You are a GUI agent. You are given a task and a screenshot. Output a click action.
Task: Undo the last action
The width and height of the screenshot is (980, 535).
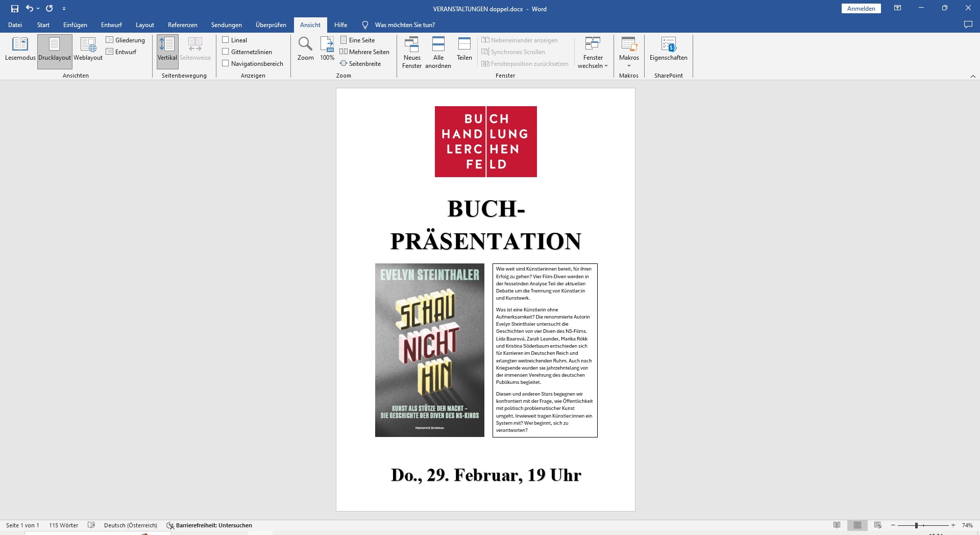pyautogui.click(x=30, y=9)
